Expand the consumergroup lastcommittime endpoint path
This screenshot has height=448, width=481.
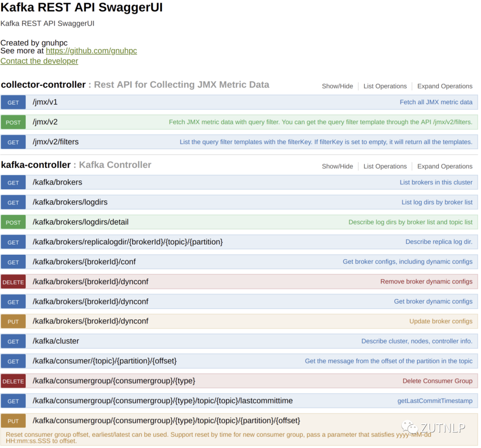coord(163,401)
